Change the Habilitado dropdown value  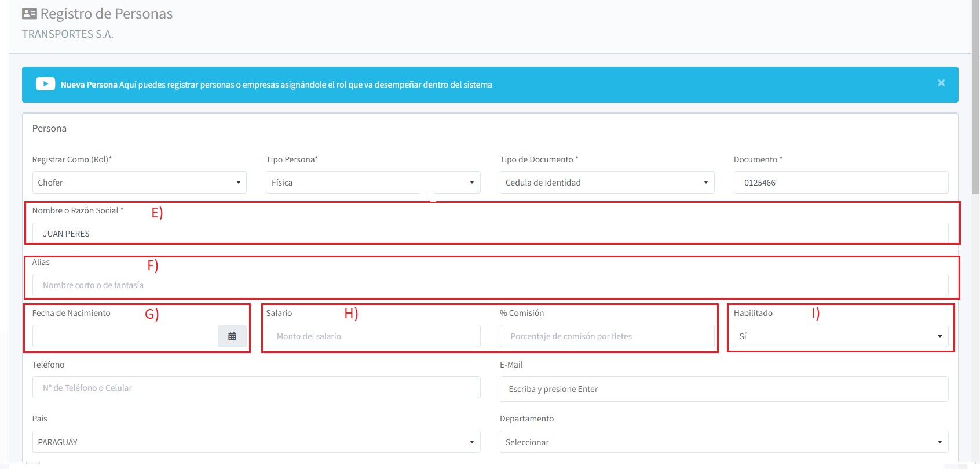(840, 336)
